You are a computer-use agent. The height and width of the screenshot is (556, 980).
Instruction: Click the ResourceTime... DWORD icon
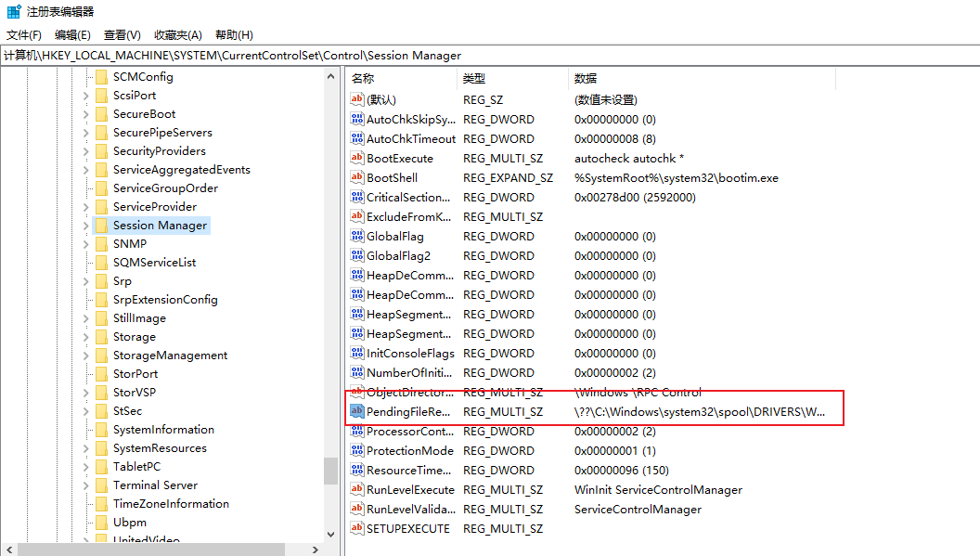pos(357,470)
